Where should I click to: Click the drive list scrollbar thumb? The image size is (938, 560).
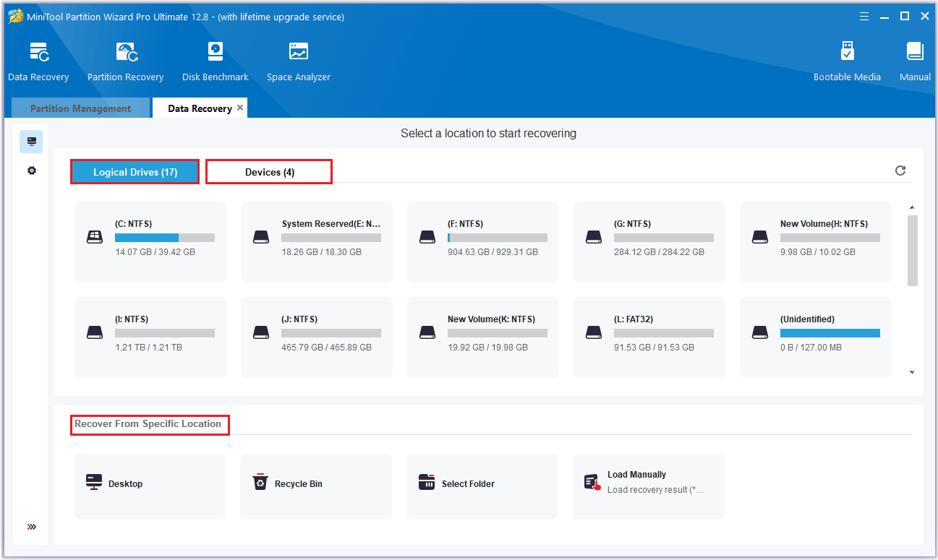913,250
